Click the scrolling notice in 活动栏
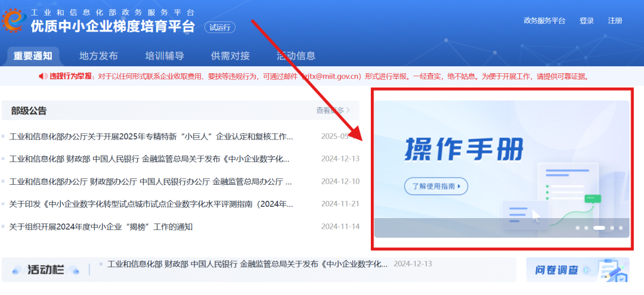Image resolution: width=644 pixels, height=295 pixels. (247, 264)
